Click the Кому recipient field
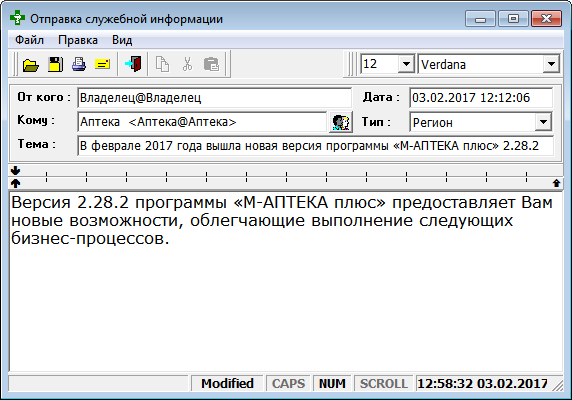This screenshot has height=400, width=572. pos(202,122)
